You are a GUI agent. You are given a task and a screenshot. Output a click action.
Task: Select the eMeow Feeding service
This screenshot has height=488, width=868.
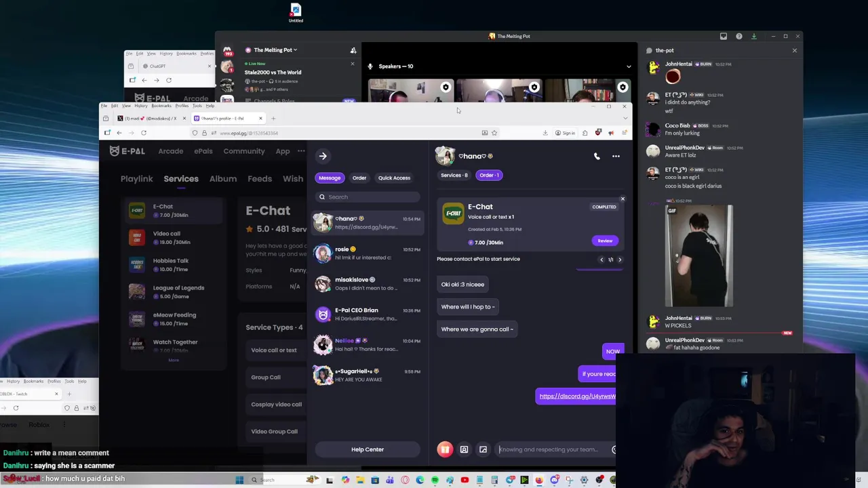point(173,319)
